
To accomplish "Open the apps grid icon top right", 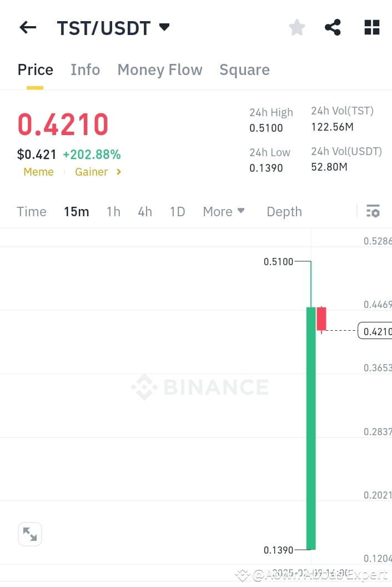I will [371, 27].
